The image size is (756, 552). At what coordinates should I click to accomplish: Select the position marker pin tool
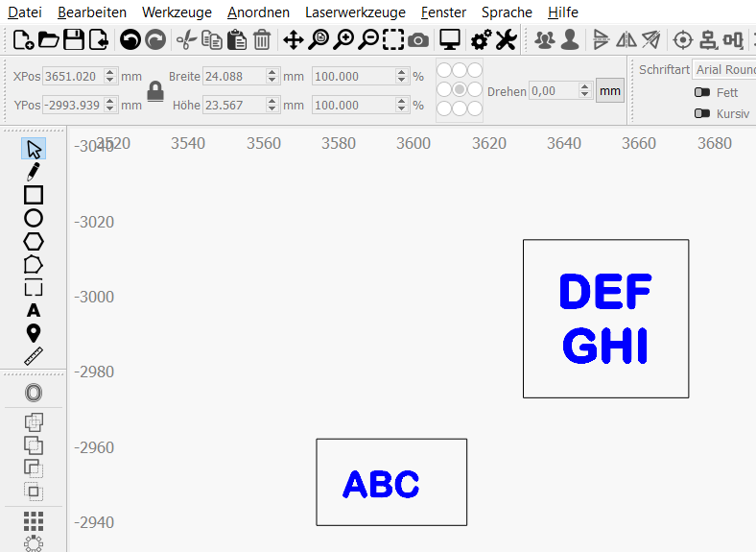(34, 333)
